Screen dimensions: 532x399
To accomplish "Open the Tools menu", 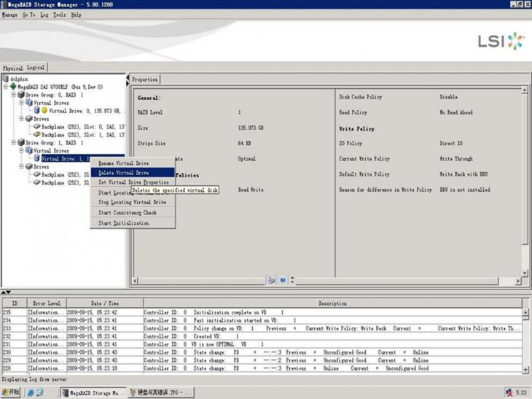I will (x=59, y=15).
